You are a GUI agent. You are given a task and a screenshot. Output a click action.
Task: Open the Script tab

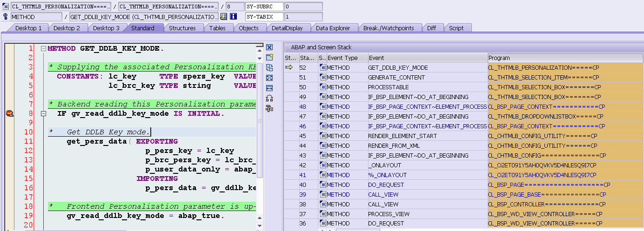456,28
